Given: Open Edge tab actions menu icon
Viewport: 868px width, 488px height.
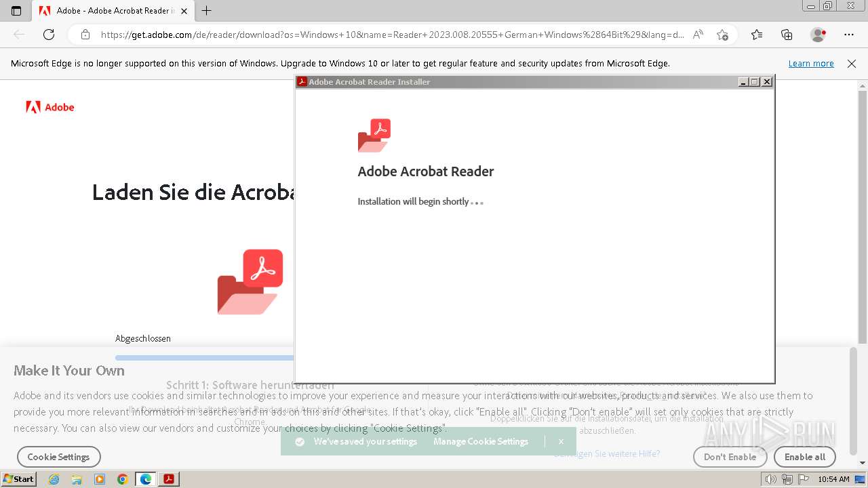Looking at the screenshot, I should [x=16, y=11].
